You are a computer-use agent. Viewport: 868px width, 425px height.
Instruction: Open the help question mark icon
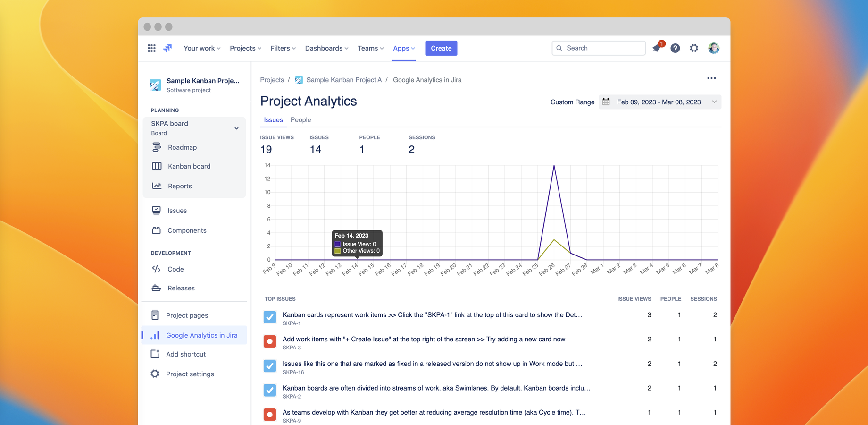[x=675, y=48]
